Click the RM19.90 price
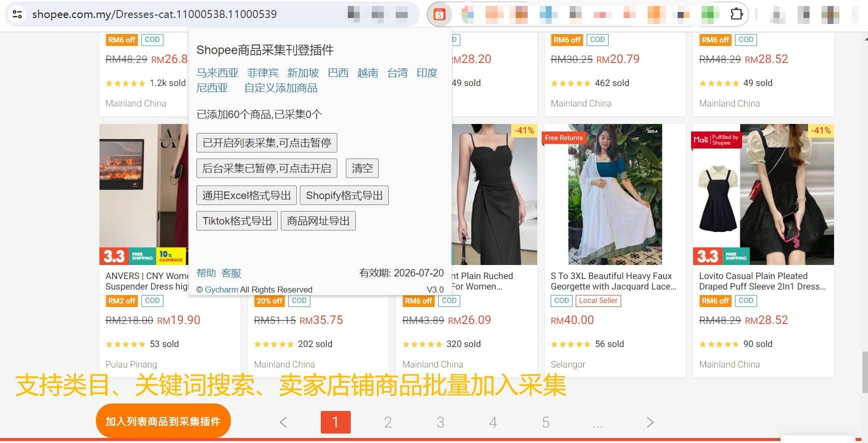 click(x=178, y=320)
